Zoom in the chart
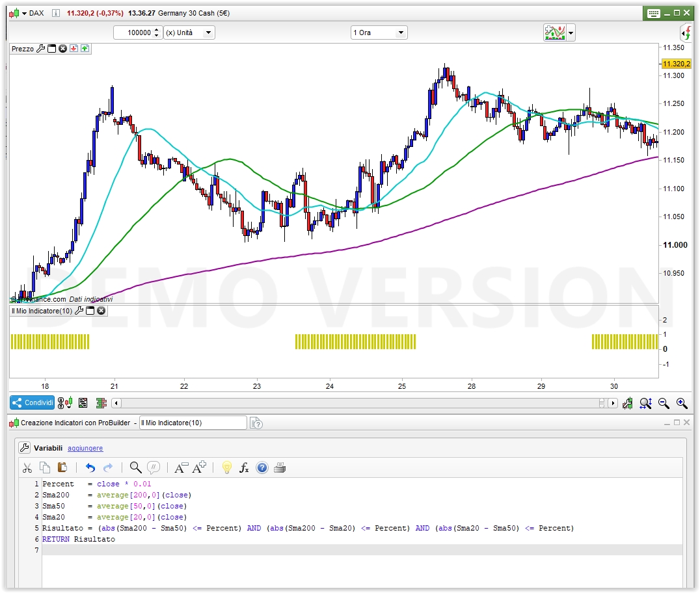This screenshot has width=700, height=593. tap(682, 403)
